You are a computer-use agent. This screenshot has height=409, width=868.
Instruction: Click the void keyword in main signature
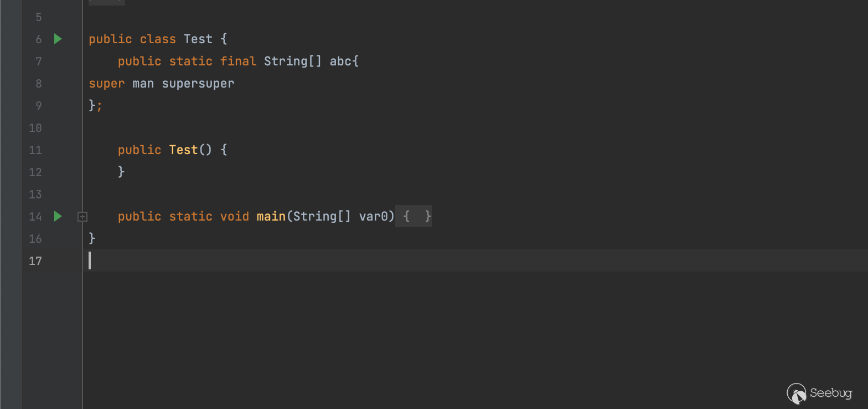pos(235,216)
